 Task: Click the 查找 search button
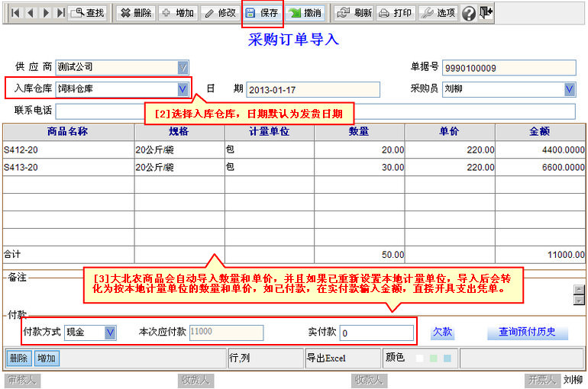click(87, 13)
